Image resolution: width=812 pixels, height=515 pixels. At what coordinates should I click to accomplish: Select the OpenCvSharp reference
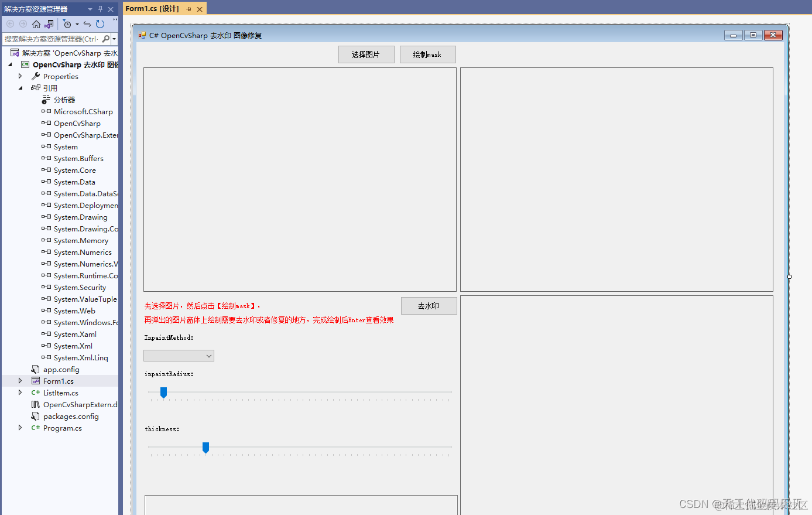point(77,123)
